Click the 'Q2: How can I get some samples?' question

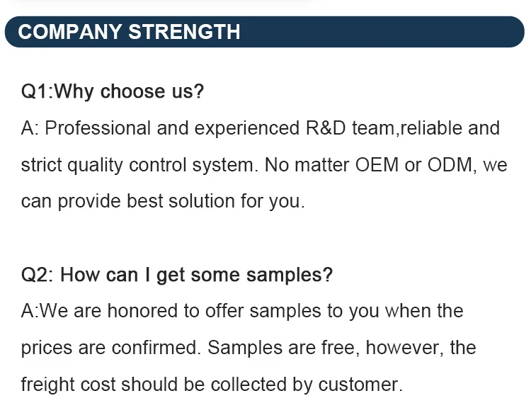point(176,275)
